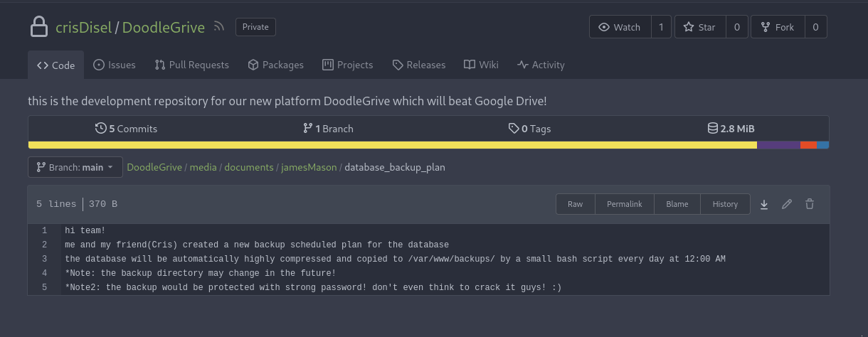Click the RSS feed icon next to DoodleGrive

pos(219,27)
